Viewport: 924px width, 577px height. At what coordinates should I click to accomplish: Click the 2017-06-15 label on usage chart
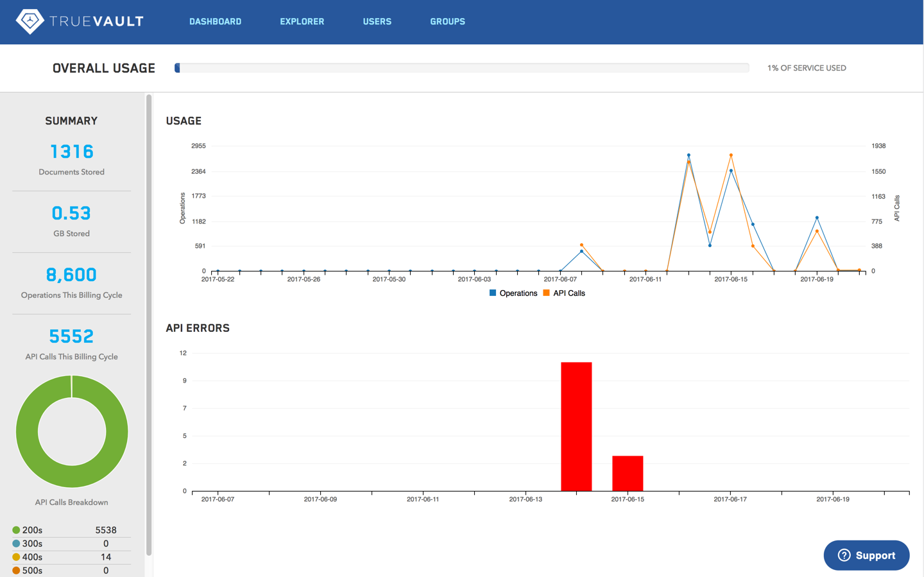[x=731, y=279]
